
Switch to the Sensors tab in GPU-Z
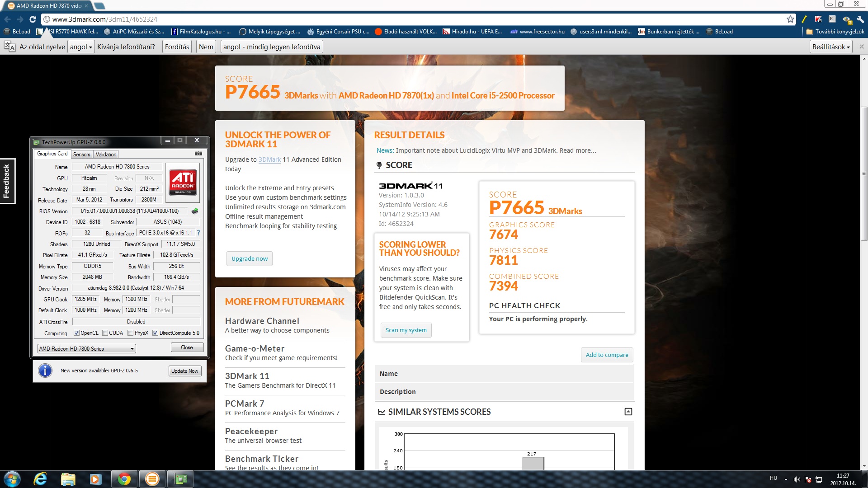(82, 155)
